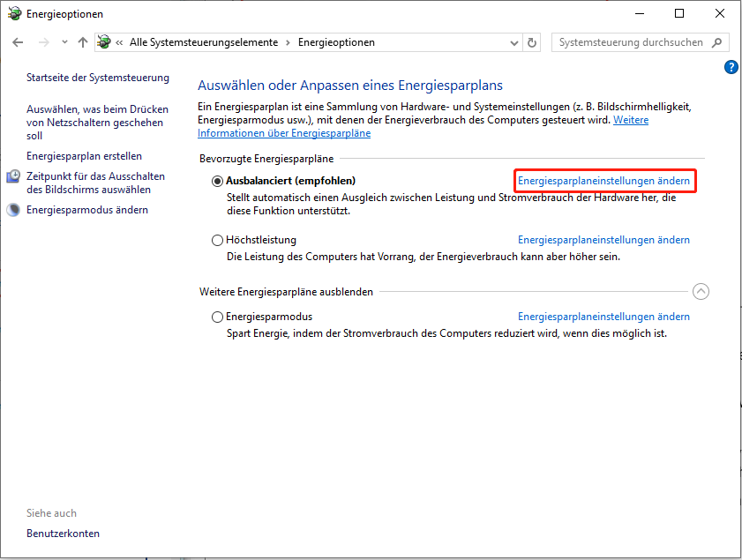
Task: Click 'Alle Systemsteuerungselemente' breadcrumb
Action: click(x=204, y=42)
